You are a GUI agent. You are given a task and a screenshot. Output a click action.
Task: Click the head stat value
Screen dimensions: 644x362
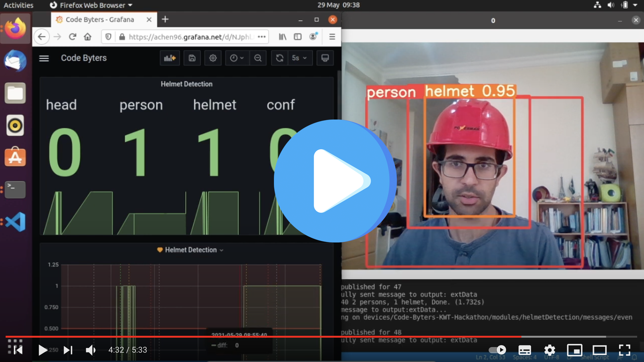[x=65, y=152]
